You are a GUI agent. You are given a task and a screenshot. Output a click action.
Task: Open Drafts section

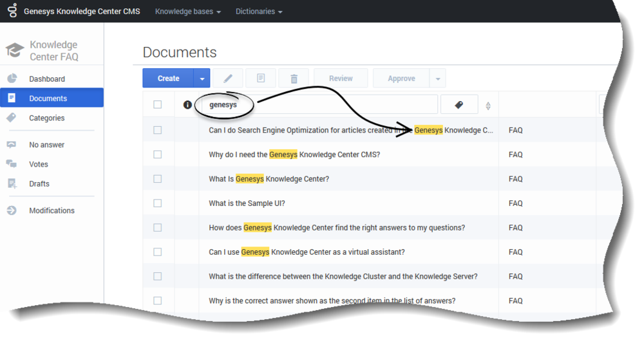(x=39, y=184)
